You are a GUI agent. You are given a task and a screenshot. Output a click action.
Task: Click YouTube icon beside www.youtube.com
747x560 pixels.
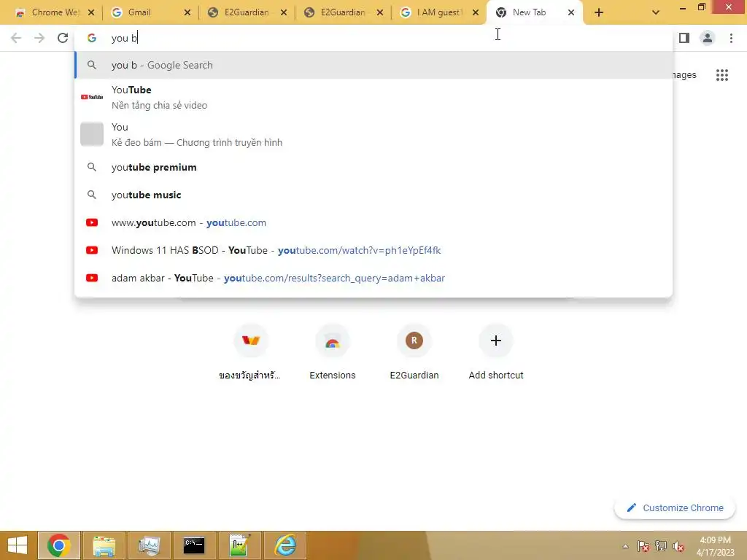tap(91, 222)
